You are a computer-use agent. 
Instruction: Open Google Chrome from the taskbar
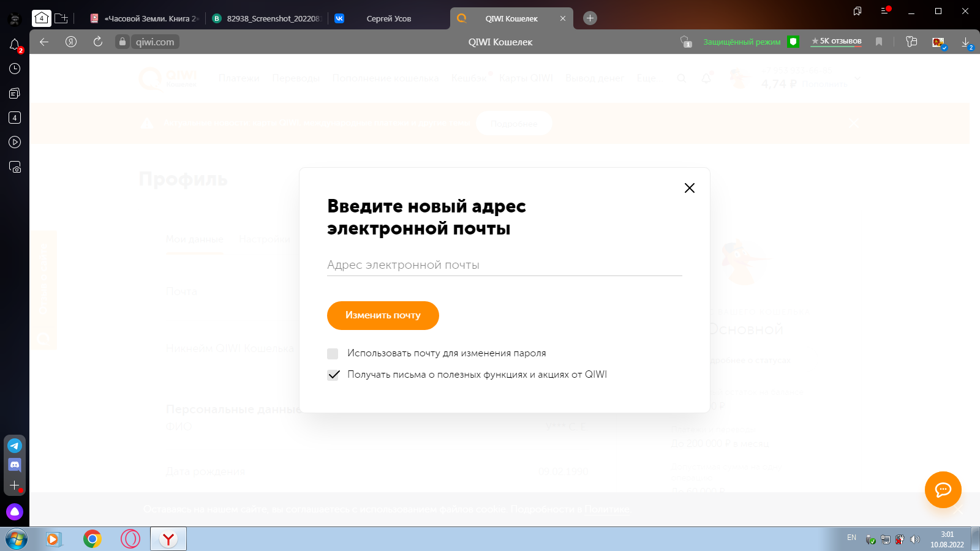click(x=92, y=539)
